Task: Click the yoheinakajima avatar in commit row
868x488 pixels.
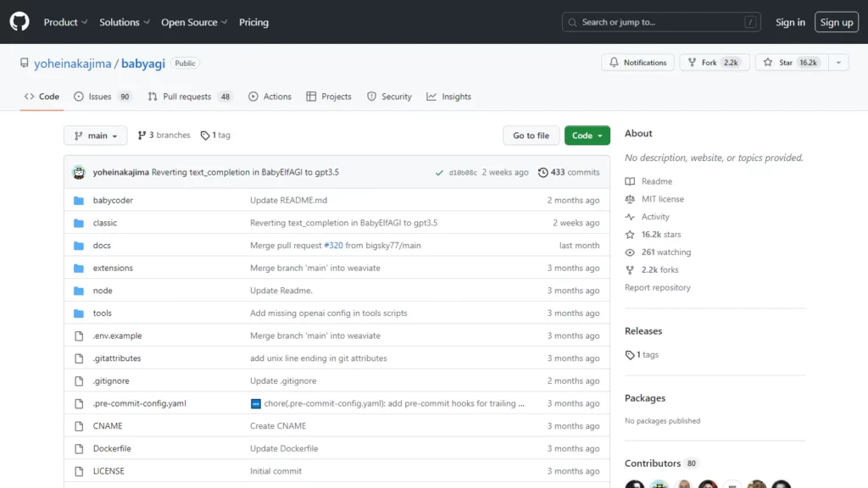Action: click(x=79, y=172)
